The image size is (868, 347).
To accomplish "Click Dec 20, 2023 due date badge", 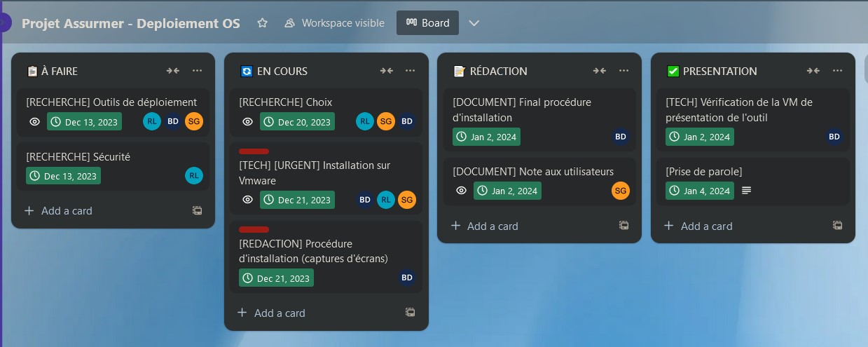I will click(x=297, y=121).
